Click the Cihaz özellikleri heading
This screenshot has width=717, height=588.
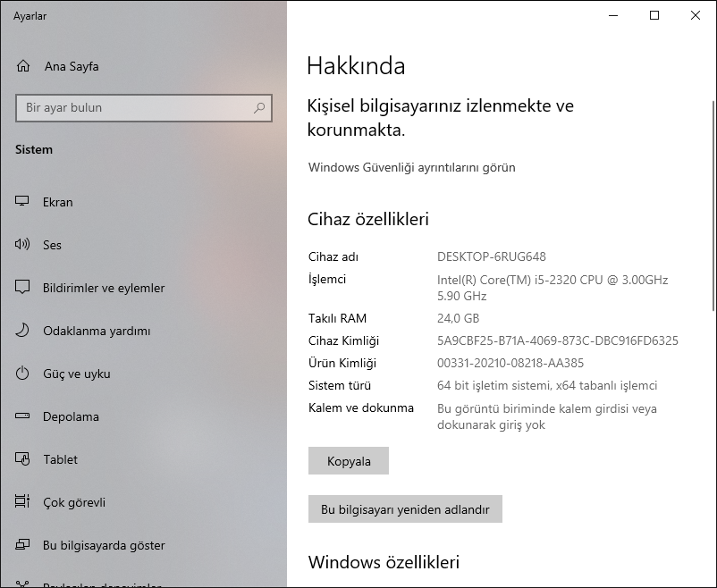click(368, 219)
